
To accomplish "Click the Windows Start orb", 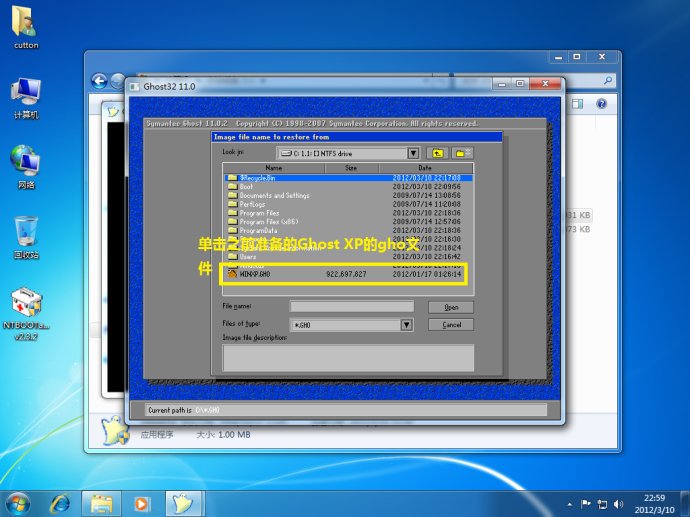I will tap(18, 503).
